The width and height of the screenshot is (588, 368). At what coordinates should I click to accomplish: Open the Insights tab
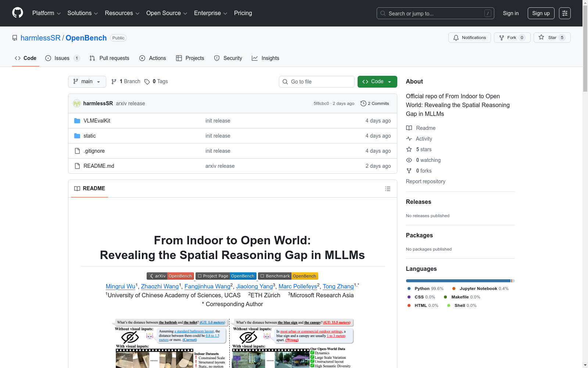point(265,58)
